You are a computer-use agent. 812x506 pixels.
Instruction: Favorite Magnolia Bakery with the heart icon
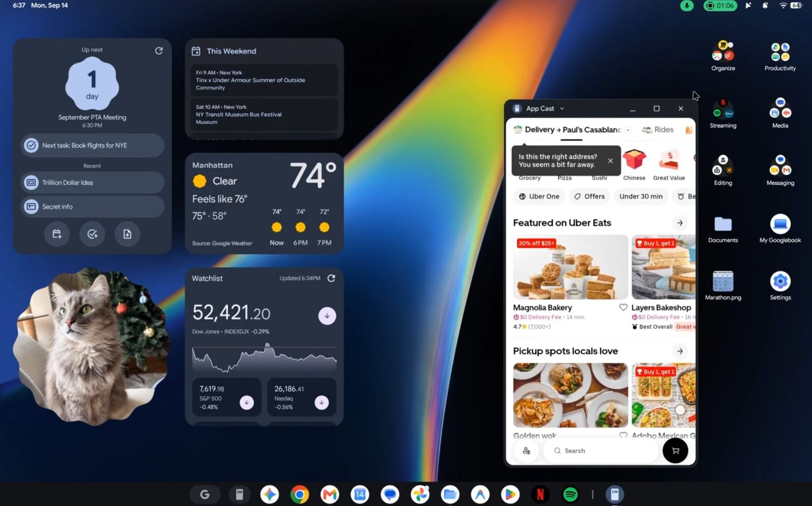pyautogui.click(x=623, y=307)
